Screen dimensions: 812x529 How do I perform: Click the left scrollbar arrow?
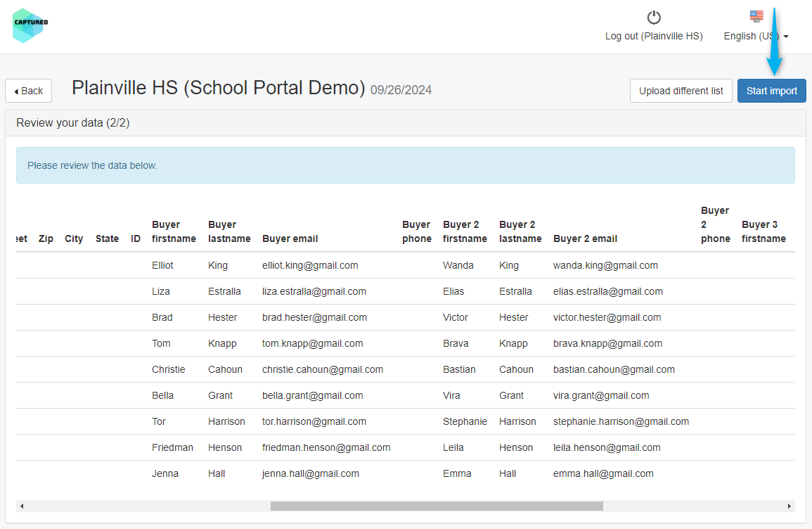(21, 506)
